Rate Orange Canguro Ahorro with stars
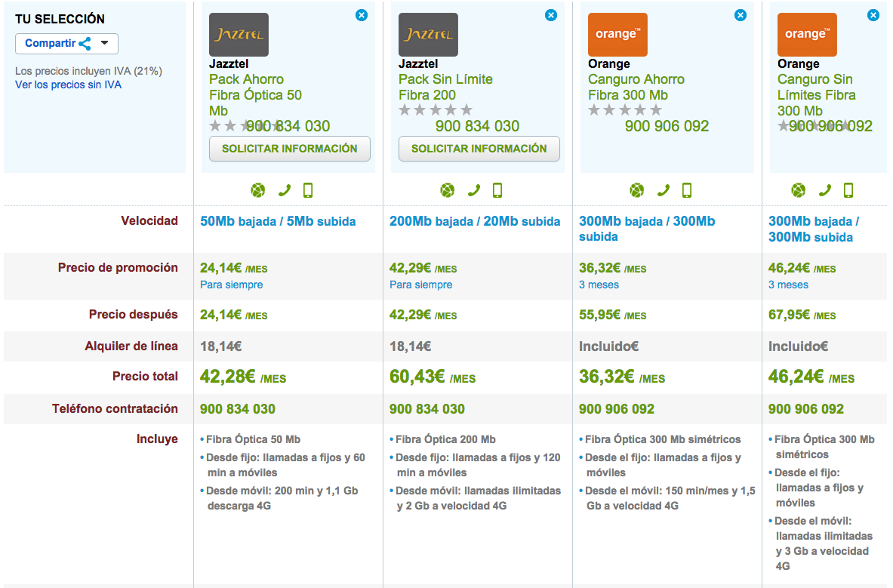 click(625, 110)
